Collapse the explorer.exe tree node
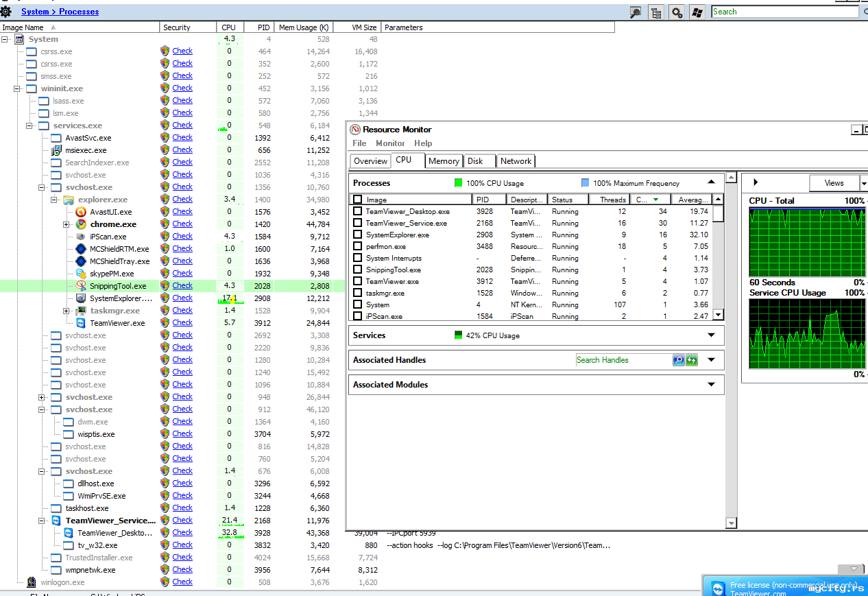868x596 pixels. pyautogui.click(x=54, y=200)
